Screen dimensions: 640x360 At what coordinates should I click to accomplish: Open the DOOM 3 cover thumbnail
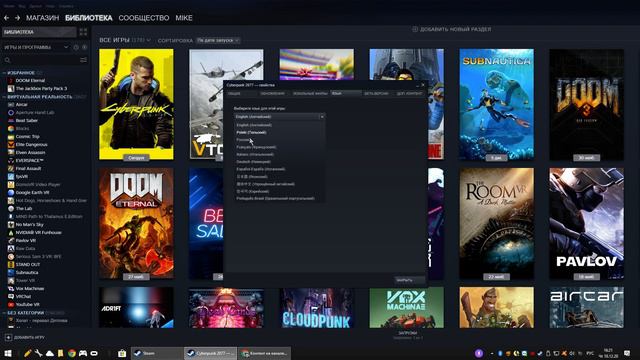click(587, 104)
